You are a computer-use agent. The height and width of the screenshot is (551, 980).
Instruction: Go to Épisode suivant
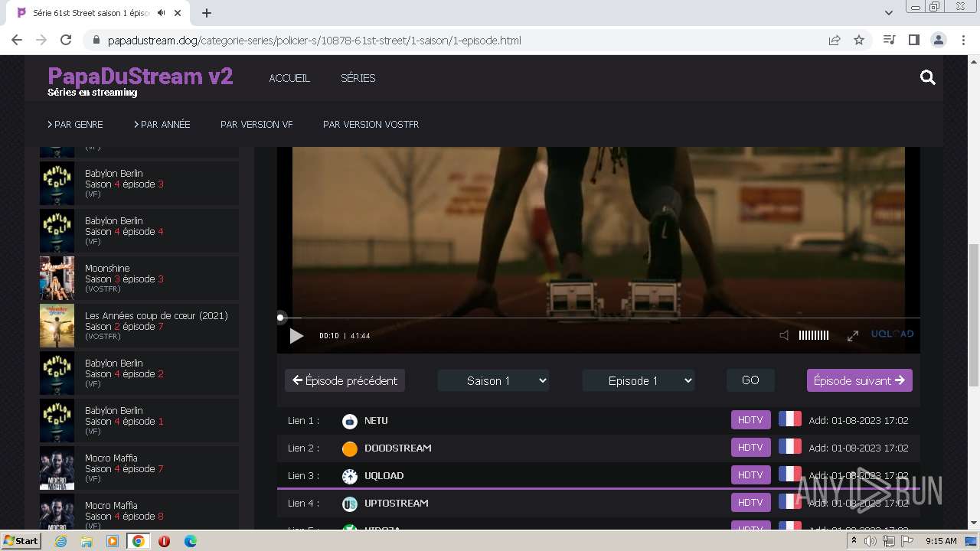859,380
